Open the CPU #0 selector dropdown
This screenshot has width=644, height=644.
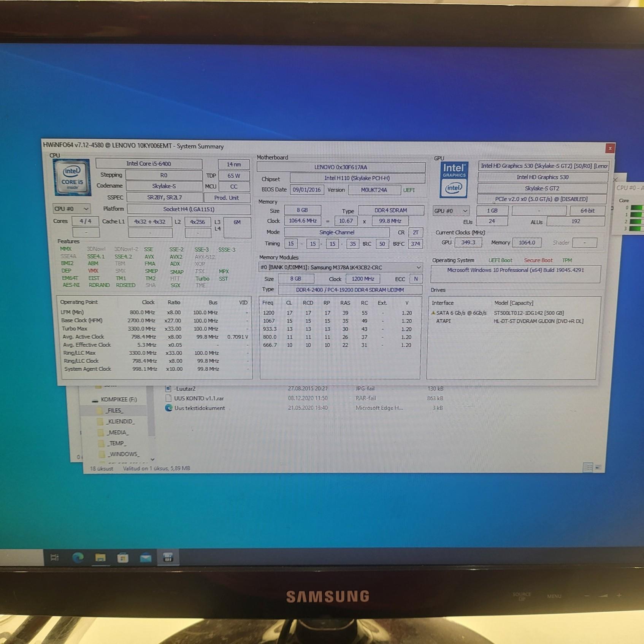[71, 209]
